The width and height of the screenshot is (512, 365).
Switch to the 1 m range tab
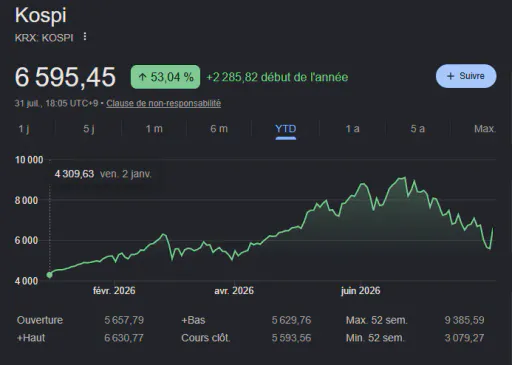pos(154,129)
